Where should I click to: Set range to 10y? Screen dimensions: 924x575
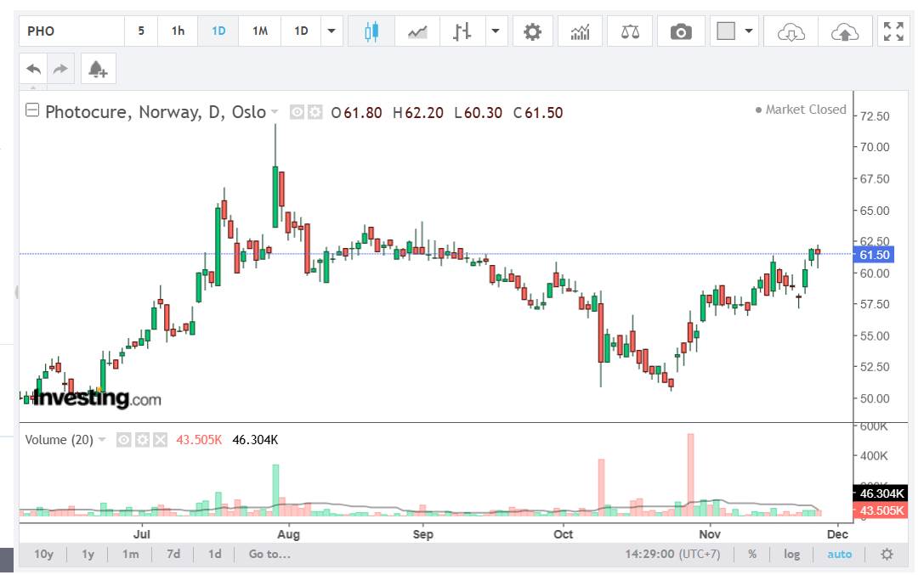pyautogui.click(x=43, y=554)
